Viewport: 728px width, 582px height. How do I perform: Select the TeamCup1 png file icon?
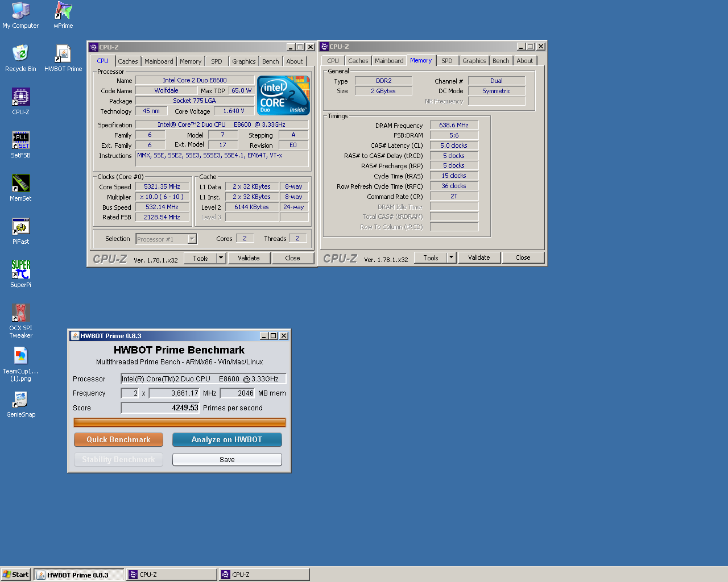tap(20, 364)
